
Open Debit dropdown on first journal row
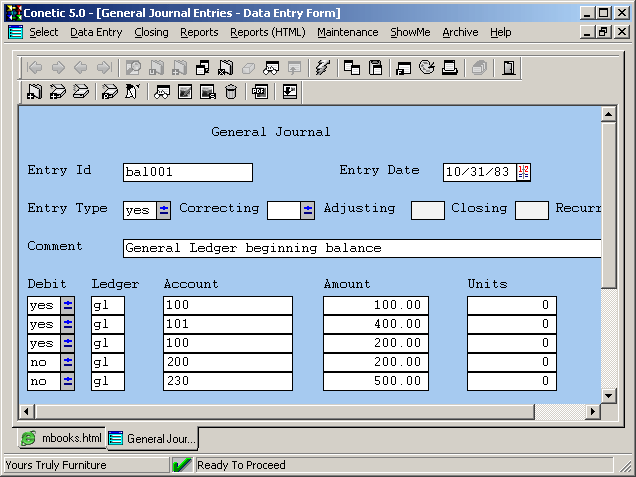coord(68,305)
